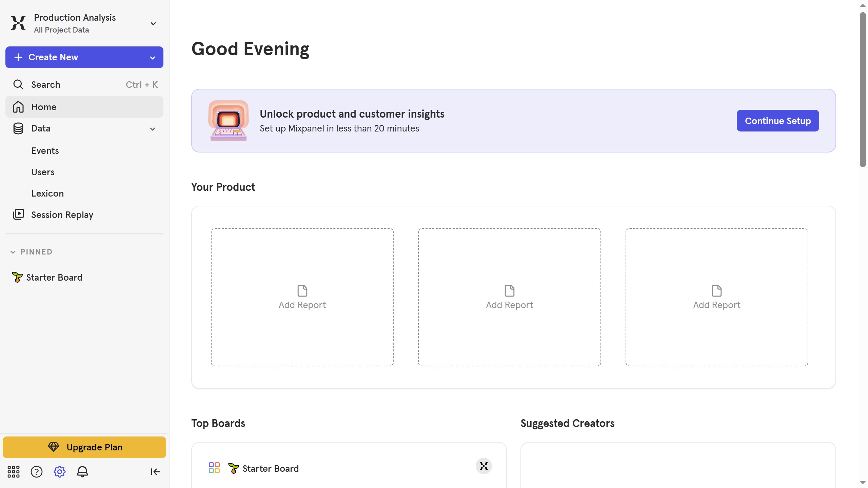The image size is (868, 488).
Task: Click the "Ctrl + K" shortcut hint
Action: click(x=142, y=84)
